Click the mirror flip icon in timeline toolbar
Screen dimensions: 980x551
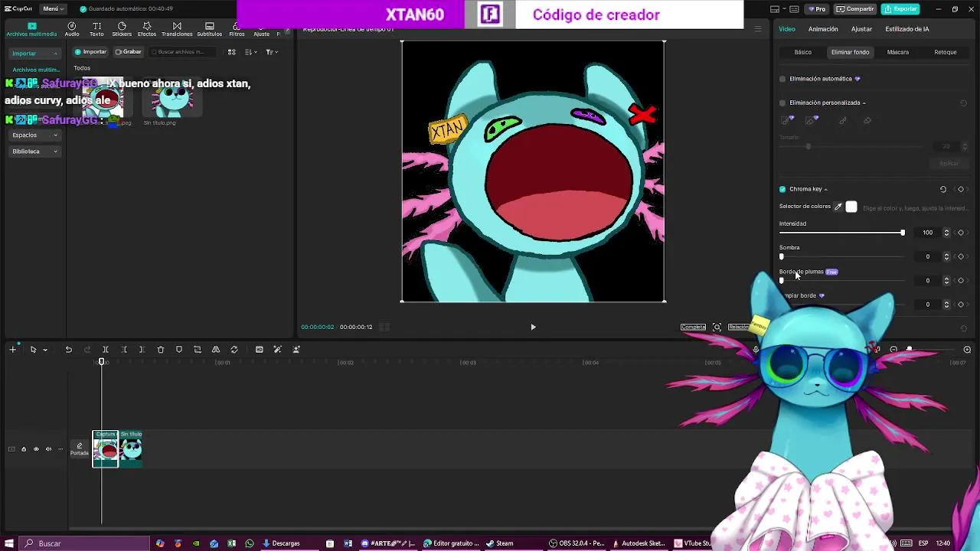click(216, 350)
